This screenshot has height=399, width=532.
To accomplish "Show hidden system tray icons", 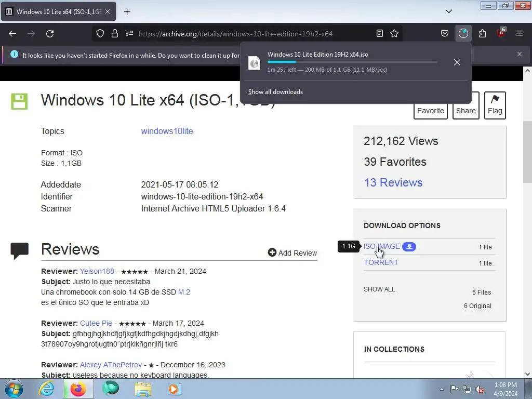I will pos(442,389).
